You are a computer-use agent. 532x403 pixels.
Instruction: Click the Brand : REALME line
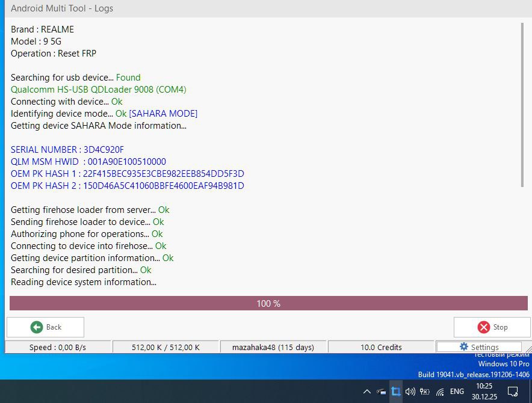point(42,29)
